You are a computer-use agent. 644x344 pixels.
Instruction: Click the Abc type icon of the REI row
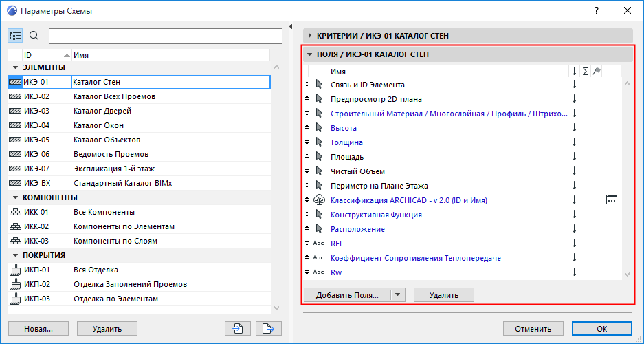[319, 243]
